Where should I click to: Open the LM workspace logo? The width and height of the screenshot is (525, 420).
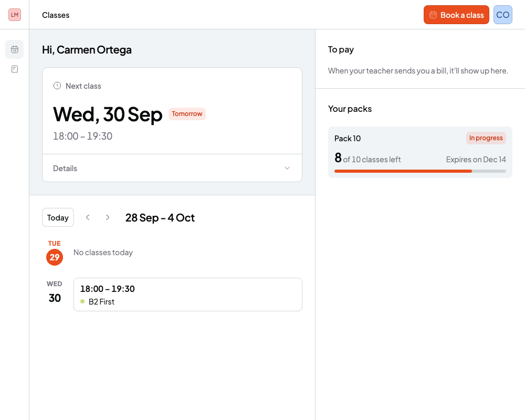(14, 15)
